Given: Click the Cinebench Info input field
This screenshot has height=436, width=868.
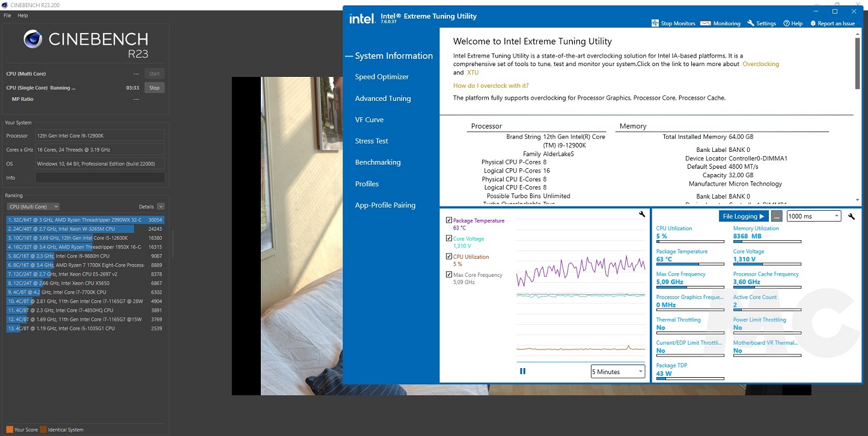Looking at the screenshot, I should pyautogui.click(x=100, y=178).
